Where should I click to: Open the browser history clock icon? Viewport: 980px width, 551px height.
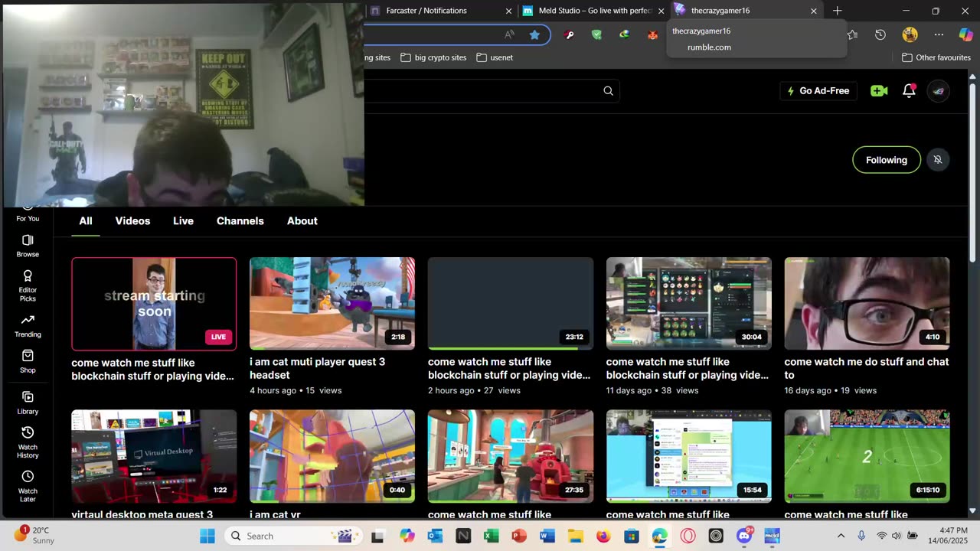[880, 34]
